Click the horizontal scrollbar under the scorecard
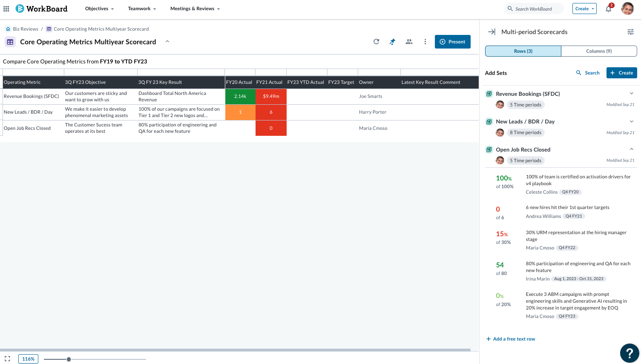This screenshot has height=364, width=641. point(235,350)
